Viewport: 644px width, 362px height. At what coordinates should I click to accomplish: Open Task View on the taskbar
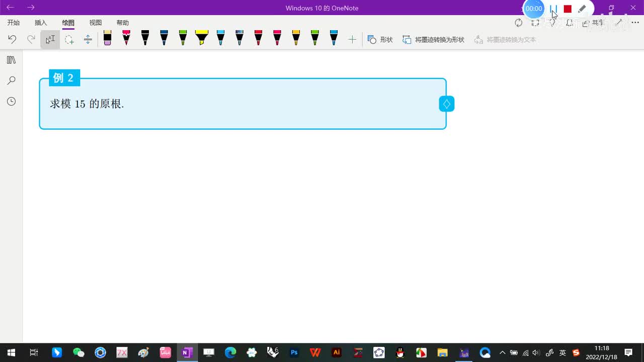tap(34, 352)
